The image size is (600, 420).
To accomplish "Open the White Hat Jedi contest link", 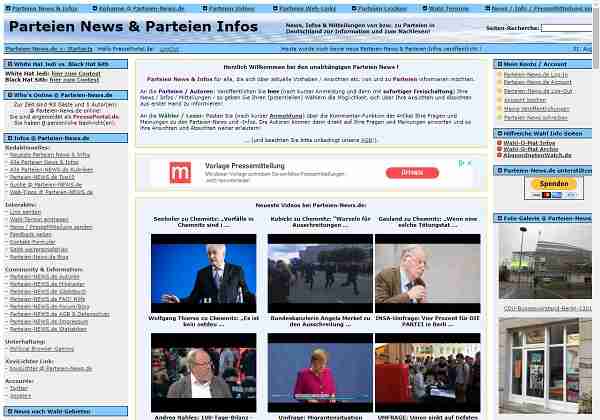I will click(76, 73).
